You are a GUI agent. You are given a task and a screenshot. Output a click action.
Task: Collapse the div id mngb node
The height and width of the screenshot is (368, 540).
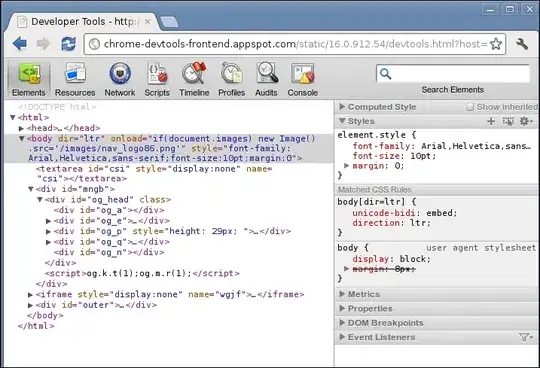31,189
